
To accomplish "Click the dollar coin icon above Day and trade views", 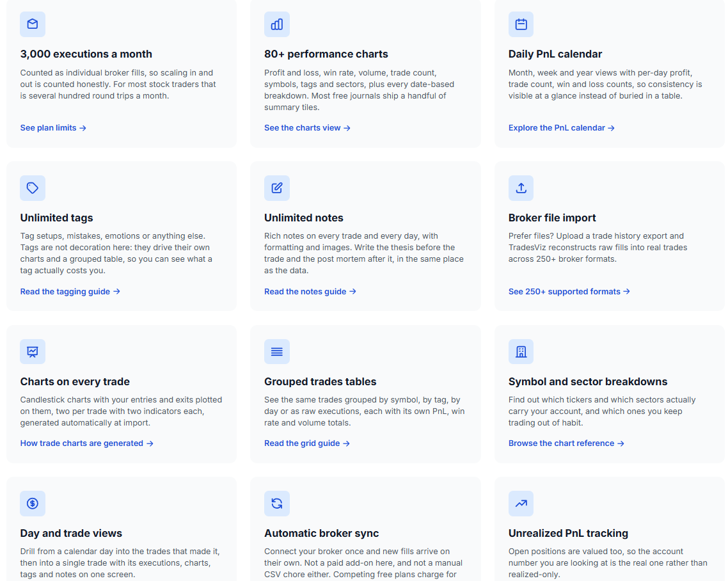I will 33,504.
